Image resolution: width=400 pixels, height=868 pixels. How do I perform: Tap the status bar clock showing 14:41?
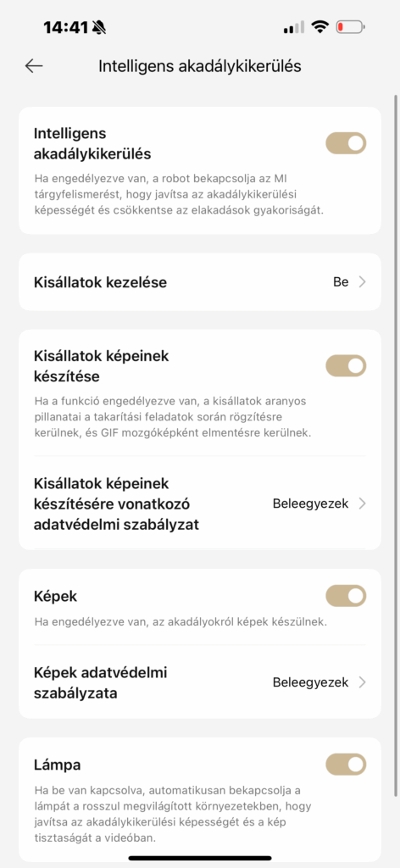coord(66,27)
